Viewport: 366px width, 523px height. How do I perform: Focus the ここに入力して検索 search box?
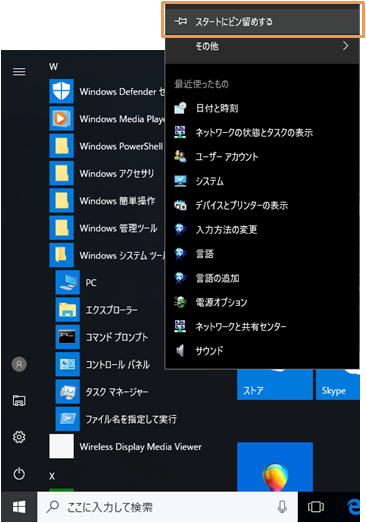pyautogui.click(x=167, y=507)
